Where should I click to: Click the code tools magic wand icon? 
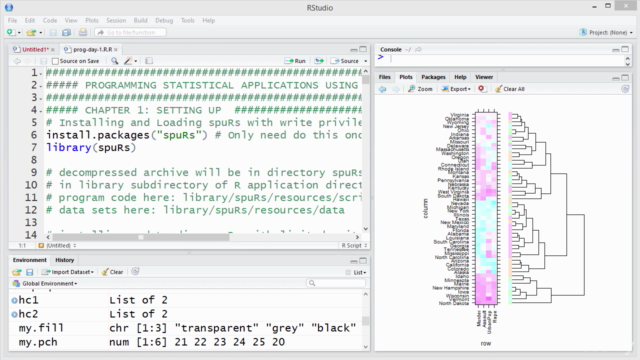pos(128,61)
